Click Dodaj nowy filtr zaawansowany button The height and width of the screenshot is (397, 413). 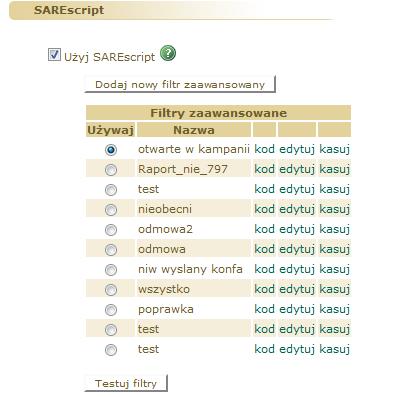[x=180, y=84]
